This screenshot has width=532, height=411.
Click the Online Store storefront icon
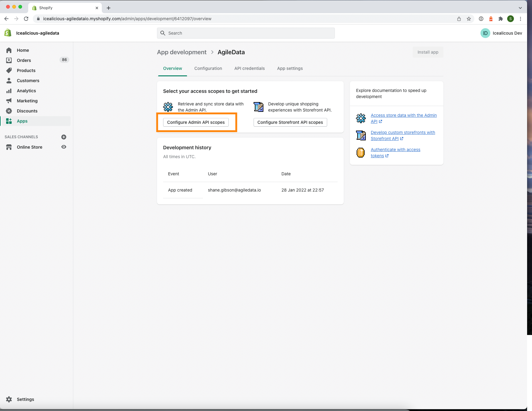9,147
